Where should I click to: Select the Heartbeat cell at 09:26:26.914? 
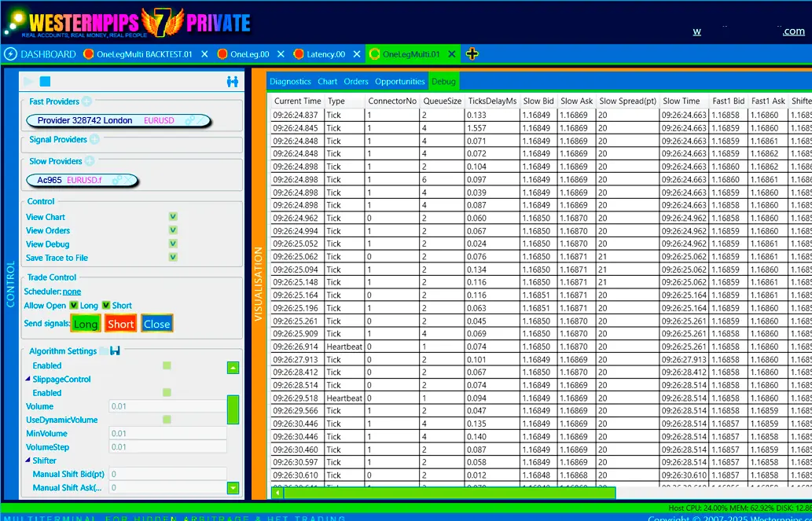click(x=344, y=347)
